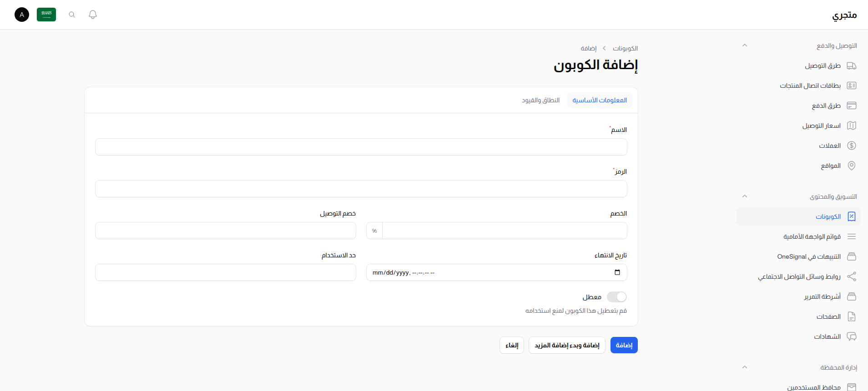Open the تاريخ الانتهاء date picker
This screenshot has height=391, width=868.
[x=617, y=272]
